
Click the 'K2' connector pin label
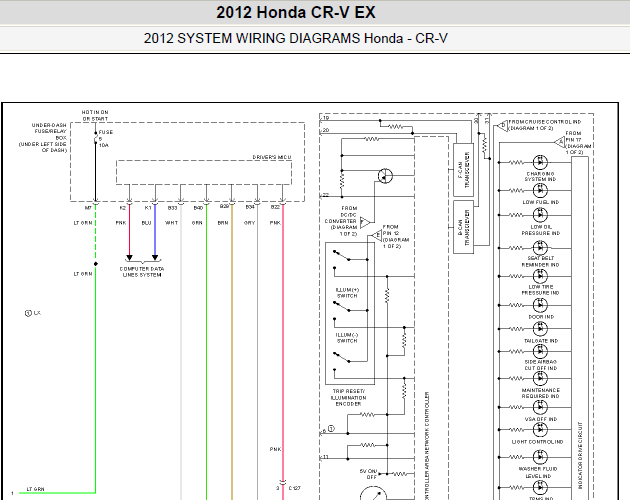tap(123, 208)
